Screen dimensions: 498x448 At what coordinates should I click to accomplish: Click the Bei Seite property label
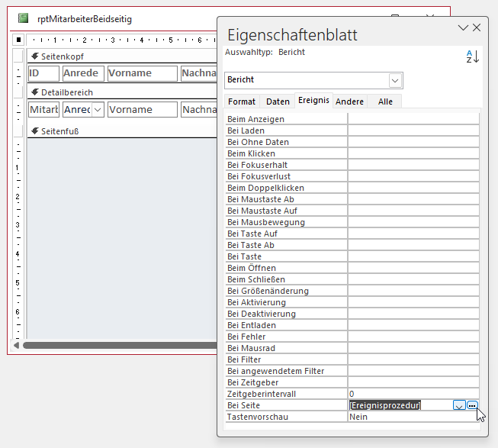[243, 405]
